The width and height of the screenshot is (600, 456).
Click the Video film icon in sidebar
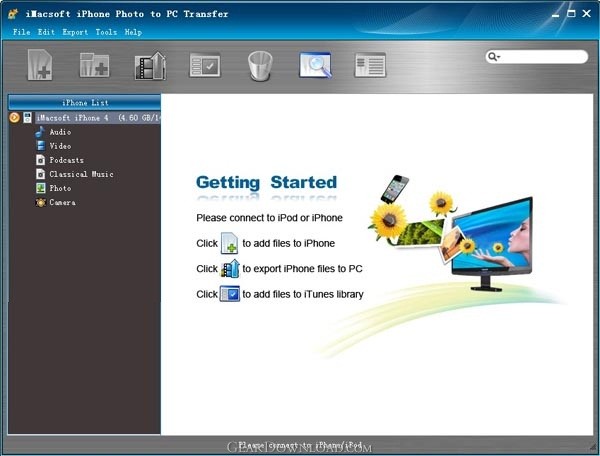(40, 146)
